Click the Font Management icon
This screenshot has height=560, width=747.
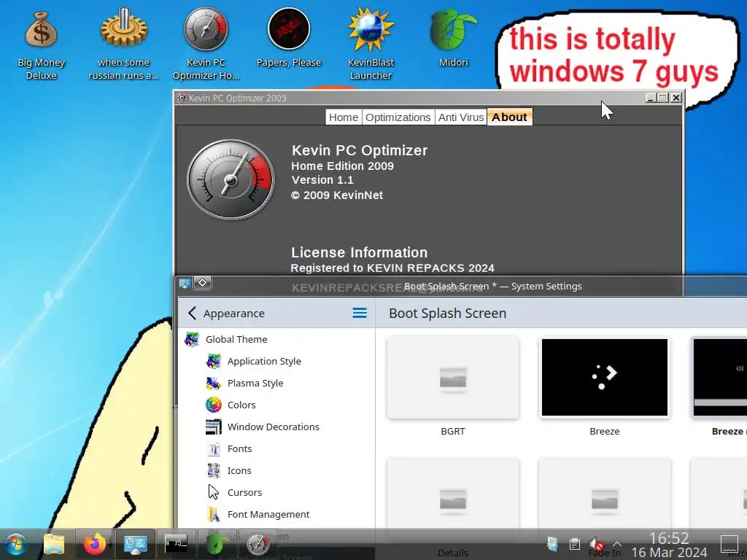[214, 514]
